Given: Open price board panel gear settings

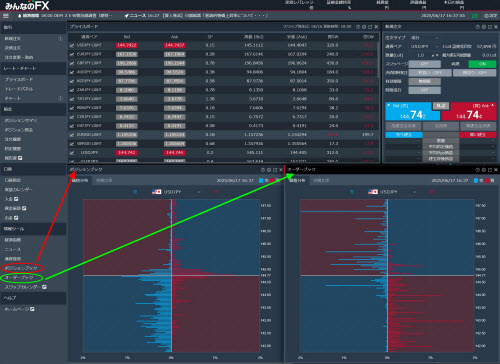Looking at the screenshot, I should [x=364, y=27].
